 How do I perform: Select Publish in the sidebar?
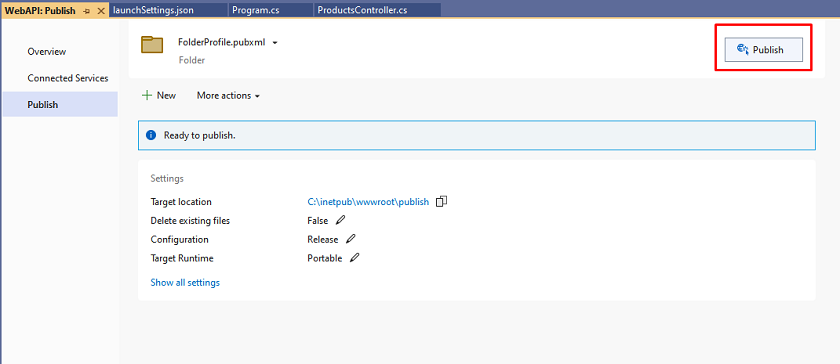[x=43, y=105]
